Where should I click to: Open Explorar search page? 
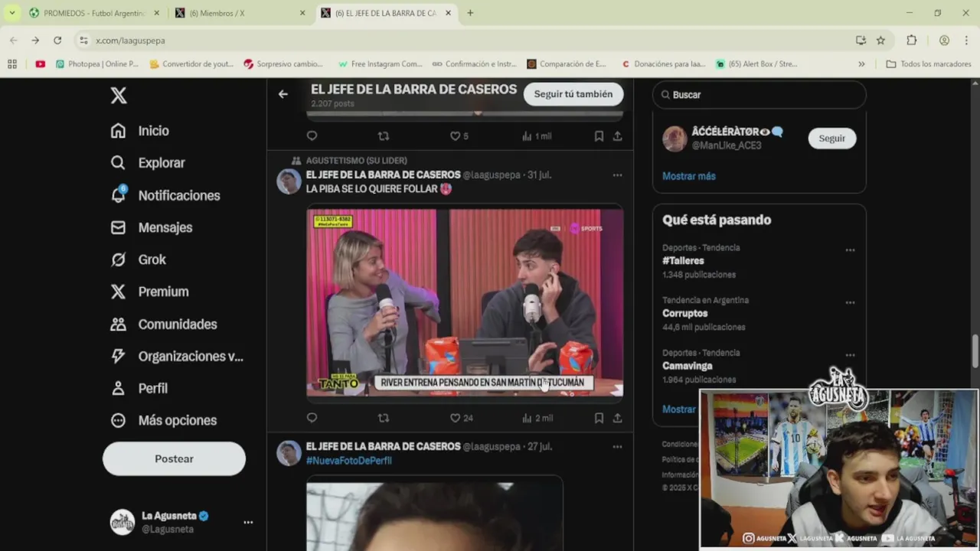coord(148,163)
